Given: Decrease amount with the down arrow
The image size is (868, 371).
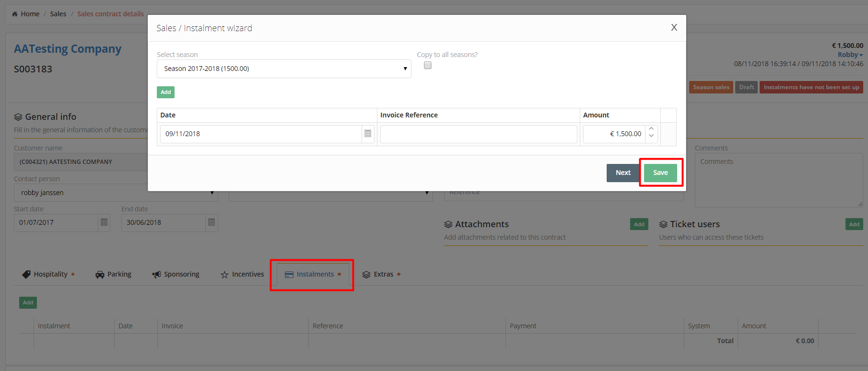Looking at the screenshot, I should [651, 136].
